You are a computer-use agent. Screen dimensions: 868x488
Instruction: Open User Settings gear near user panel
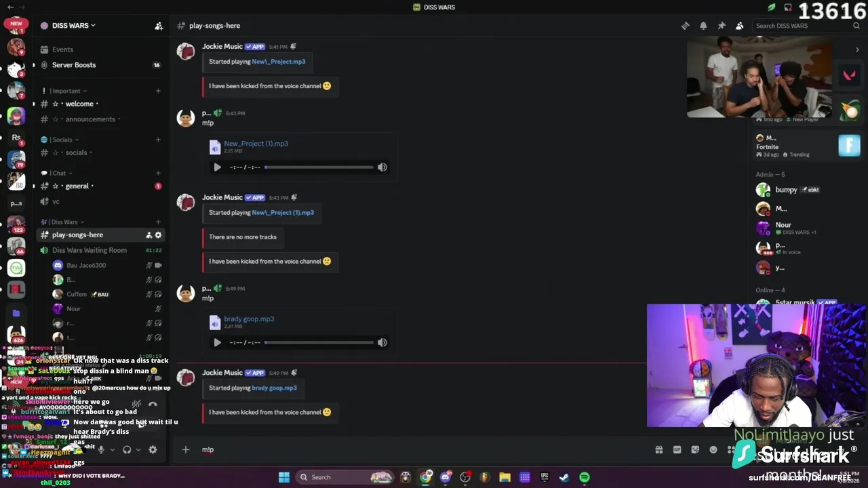tap(153, 449)
